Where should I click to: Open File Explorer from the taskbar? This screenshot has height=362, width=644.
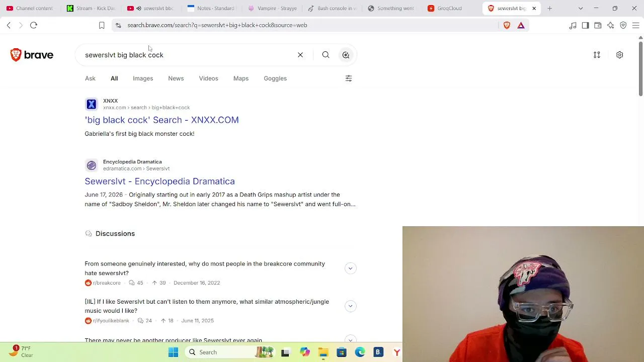pyautogui.click(x=323, y=352)
